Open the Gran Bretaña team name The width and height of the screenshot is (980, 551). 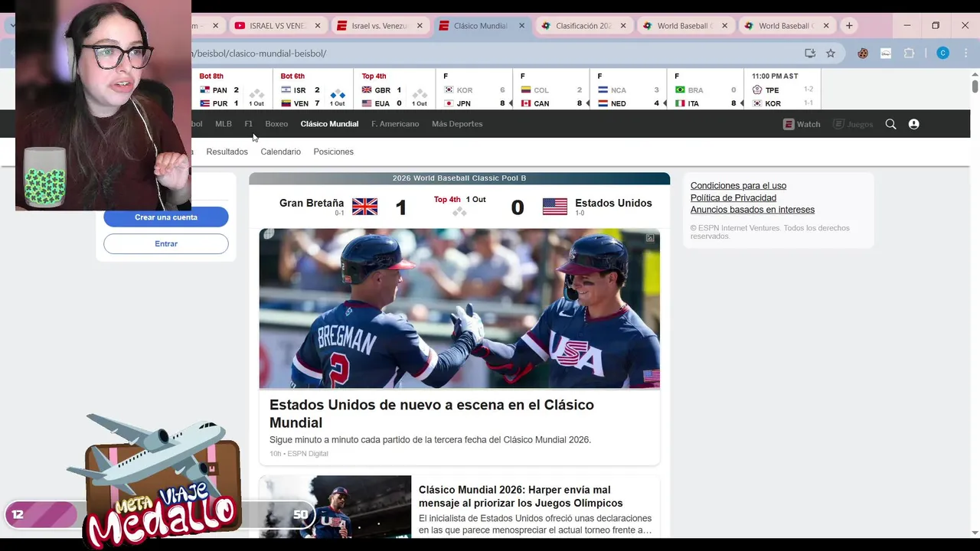click(x=312, y=203)
